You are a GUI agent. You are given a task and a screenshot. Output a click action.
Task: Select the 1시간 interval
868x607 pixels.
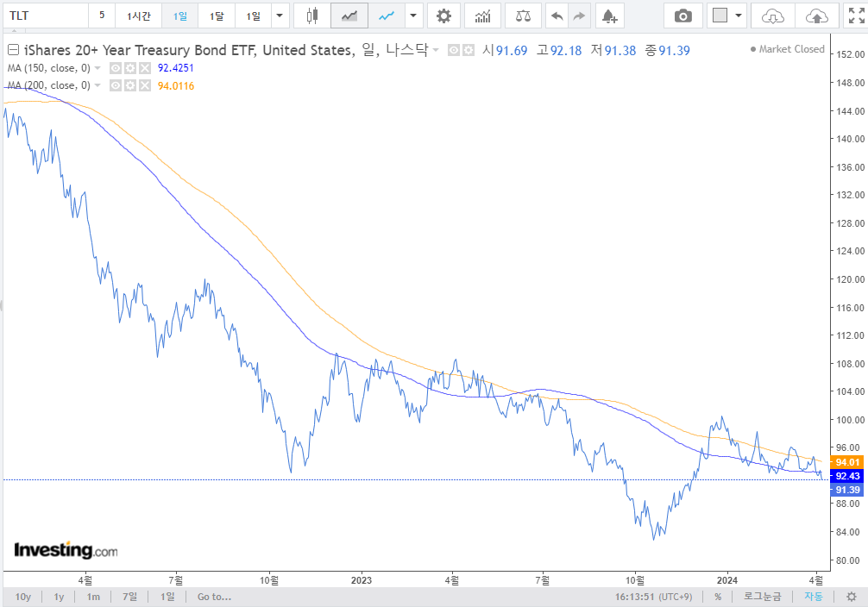point(138,16)
